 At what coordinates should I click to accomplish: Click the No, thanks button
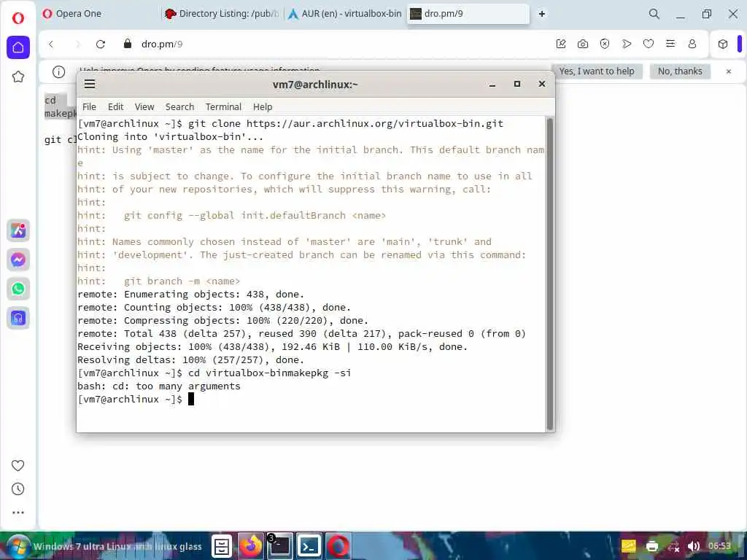click(680, 71)
